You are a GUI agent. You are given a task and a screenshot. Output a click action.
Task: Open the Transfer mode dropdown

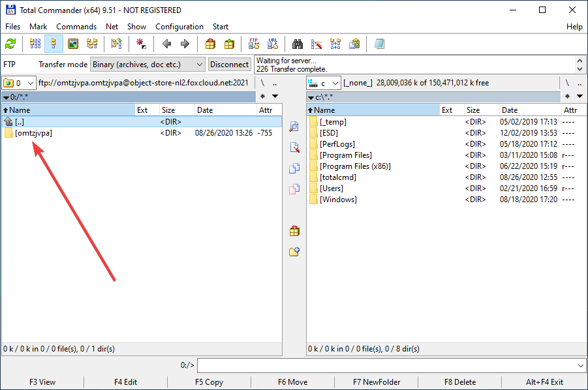[147, 64]
